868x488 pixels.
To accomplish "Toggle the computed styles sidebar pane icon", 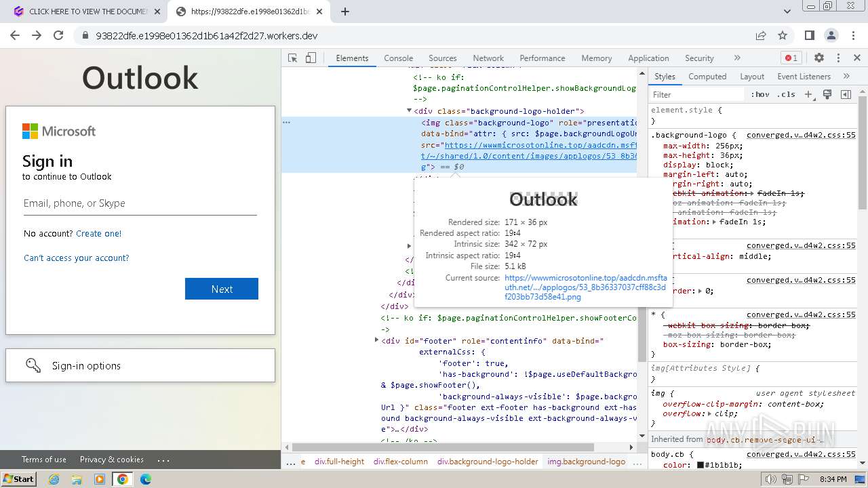I will [846, 95].
